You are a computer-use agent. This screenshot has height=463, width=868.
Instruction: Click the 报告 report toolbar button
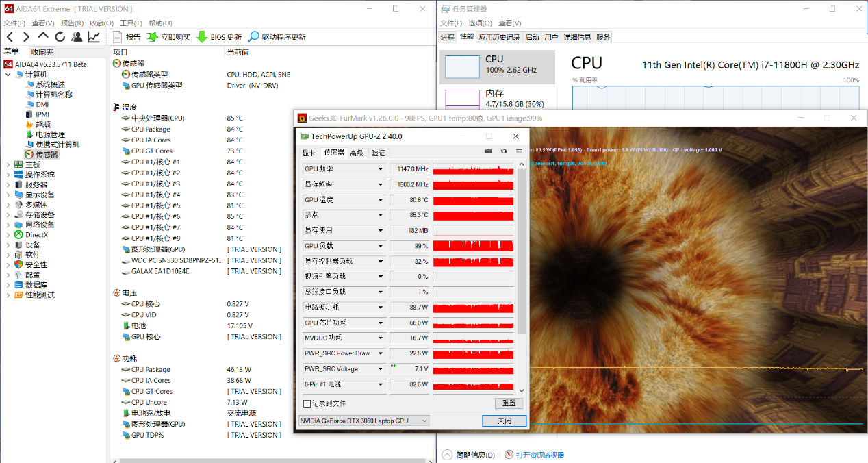tap(126, 37)
